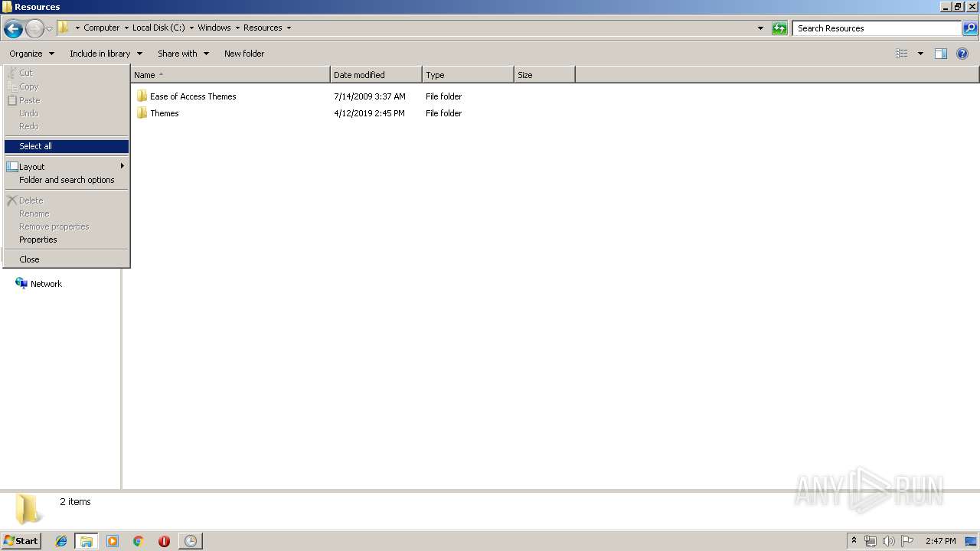Click Resources in the address breadcrumb
Image resolution: width=980 pixels, height=551 pixels.
point(263,28)
